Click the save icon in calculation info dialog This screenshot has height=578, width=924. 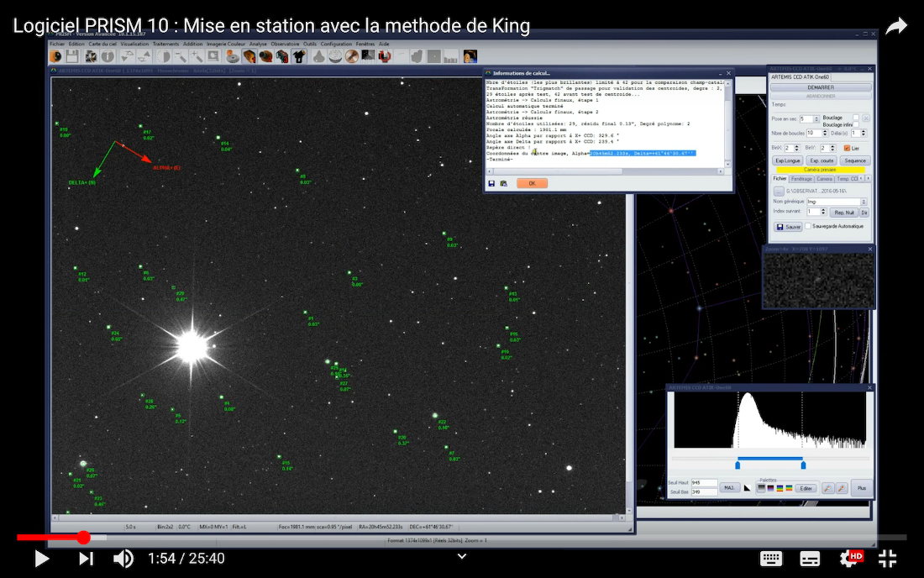pos(491,183)
